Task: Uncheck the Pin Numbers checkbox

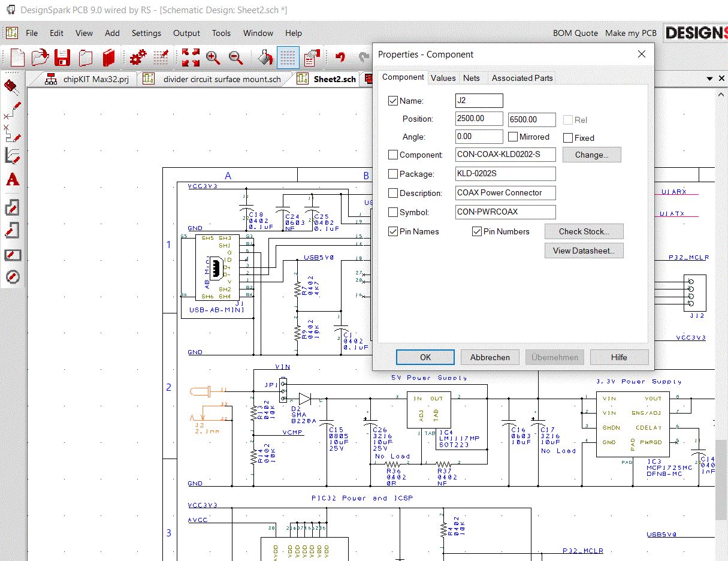Action: [x=477, y=231]
